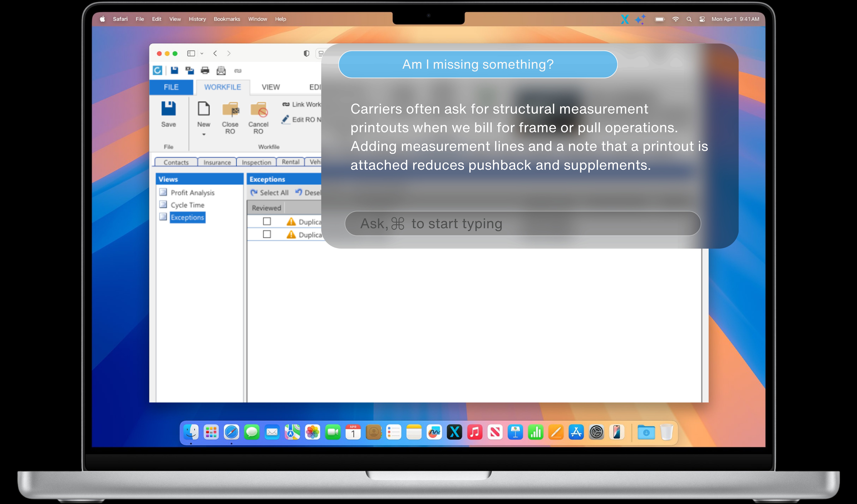Click the 'Am I missing something?' button
Image resolution: width=857 pixels, height=504 pixels.
[x=478, y=64]
